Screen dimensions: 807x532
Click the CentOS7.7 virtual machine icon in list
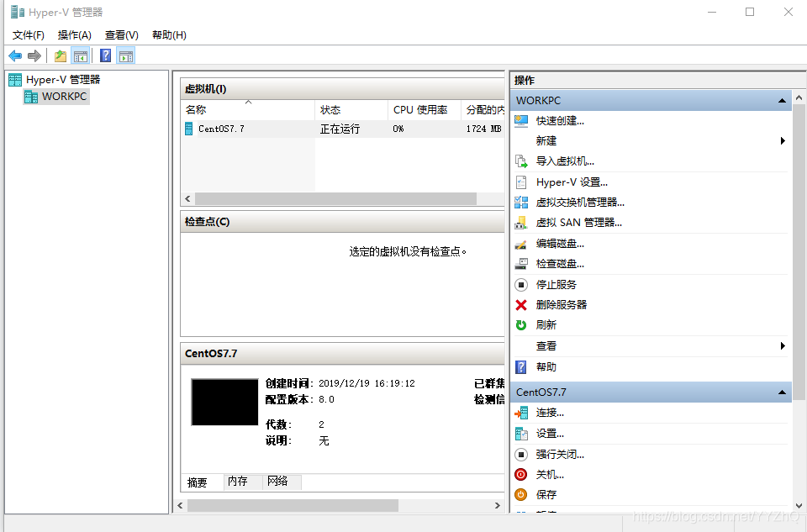pyautogui.click(x=189, y=129)
